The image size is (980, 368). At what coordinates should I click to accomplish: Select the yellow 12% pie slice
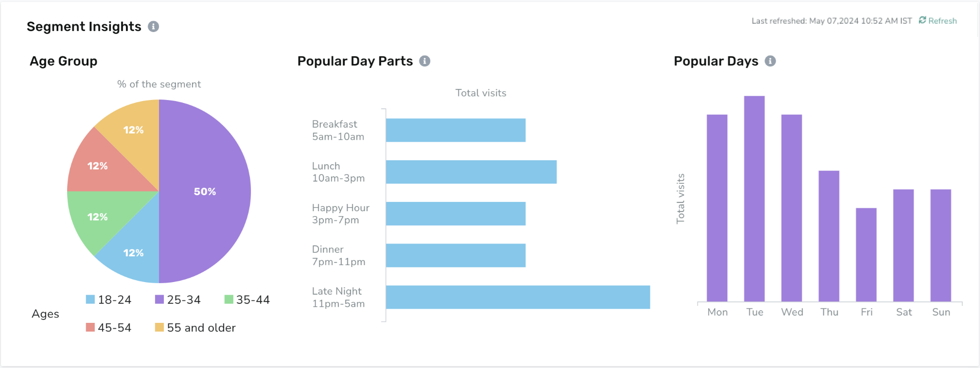[133, 130]
